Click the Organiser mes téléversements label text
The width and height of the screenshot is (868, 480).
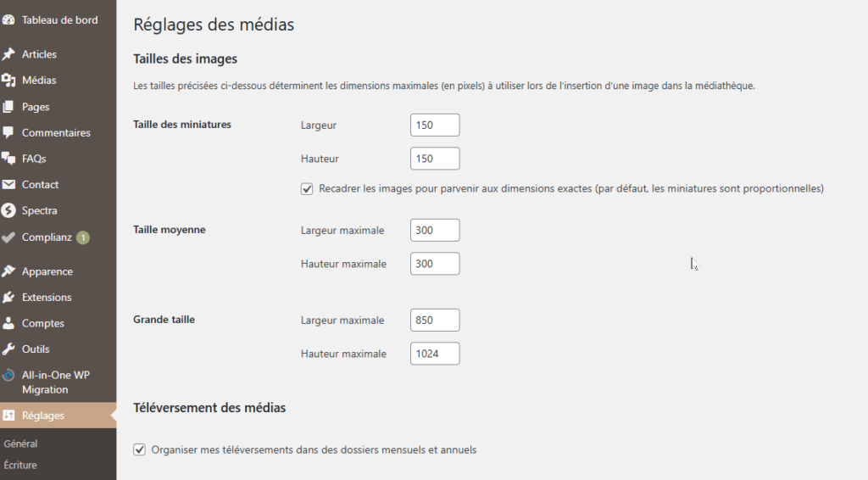314,450
